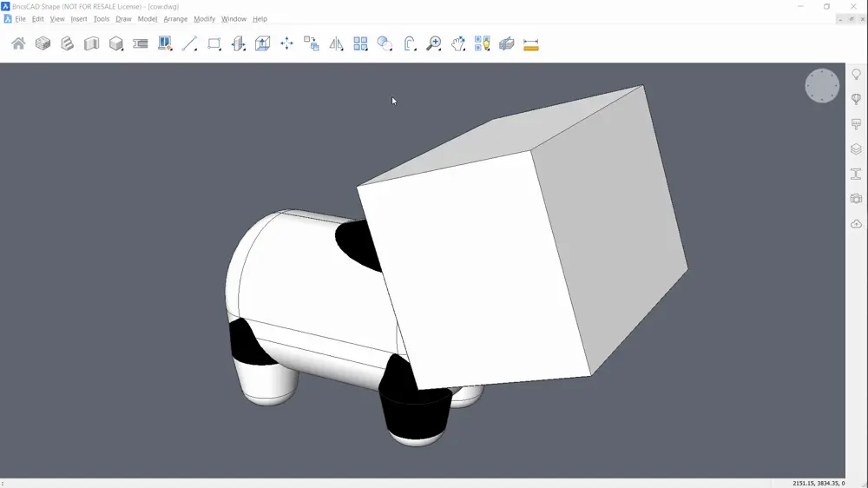Image resolution: width=868 pixels, height=488 pixels.
Task: Choose the Mirror tool in toolbar
Action: pos(336,43)
